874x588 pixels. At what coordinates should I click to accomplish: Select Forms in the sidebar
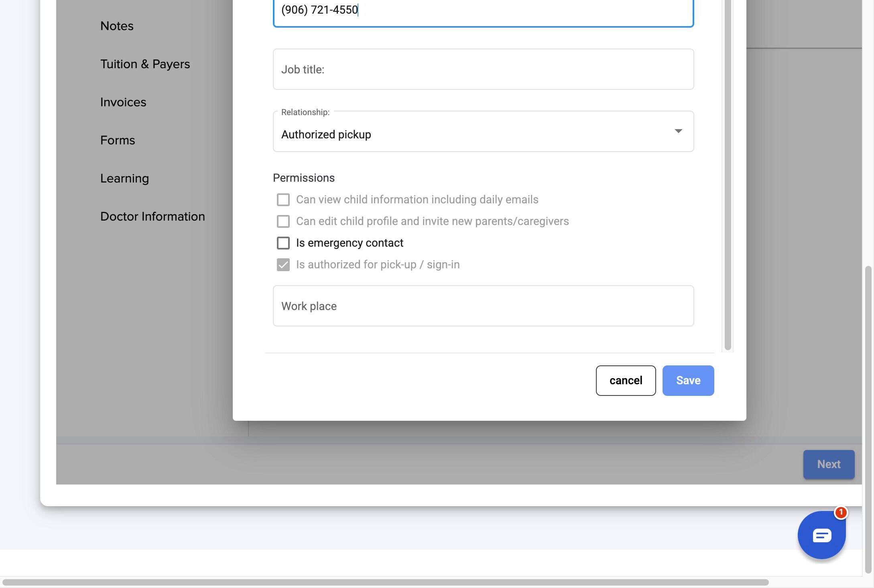click(118, 140)
